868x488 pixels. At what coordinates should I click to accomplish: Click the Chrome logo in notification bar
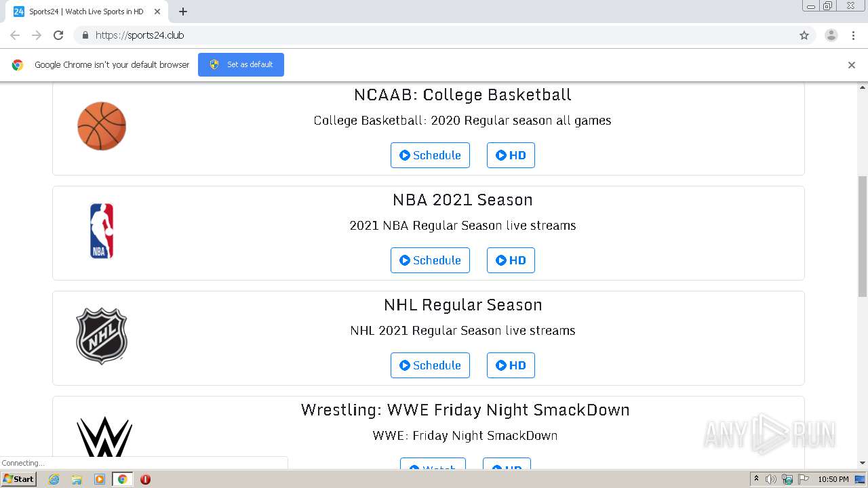(x=18, y=65)
